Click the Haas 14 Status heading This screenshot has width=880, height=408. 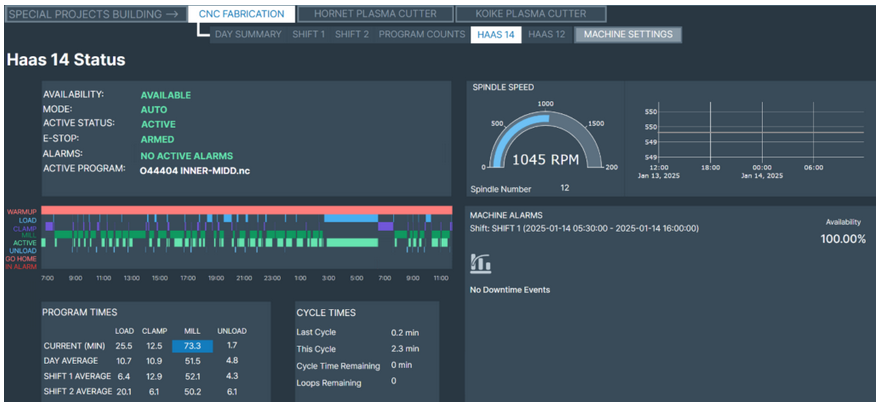[66, 61]
